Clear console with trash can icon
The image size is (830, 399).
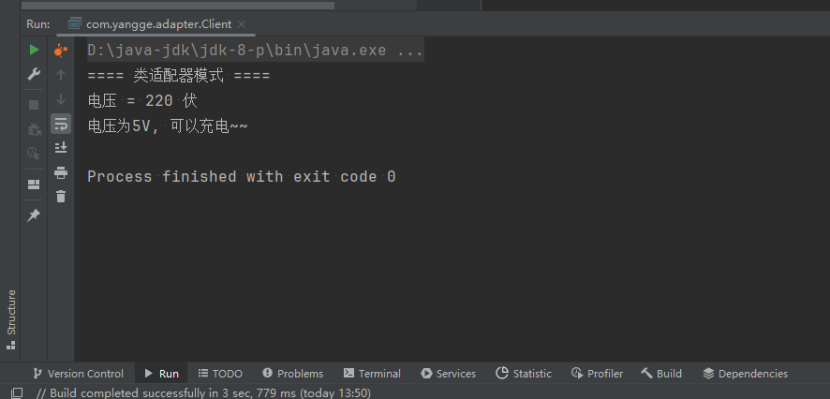[x=61, y=196]
